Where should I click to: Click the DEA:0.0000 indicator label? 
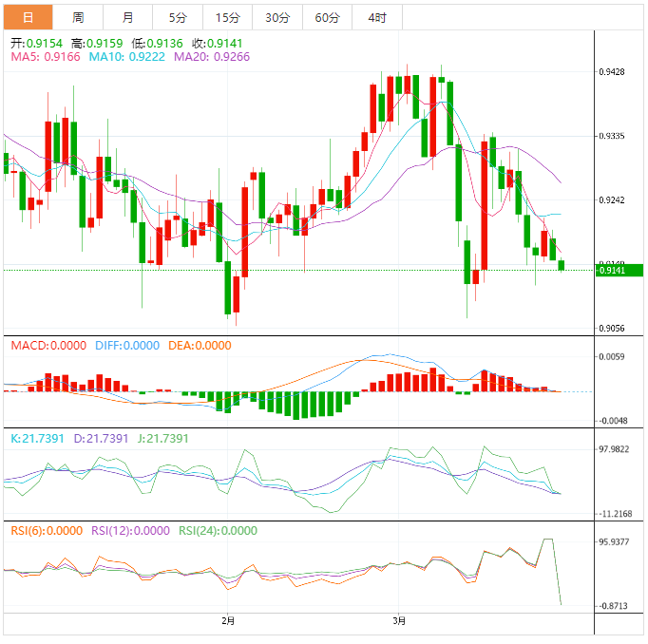pos(200,346)
